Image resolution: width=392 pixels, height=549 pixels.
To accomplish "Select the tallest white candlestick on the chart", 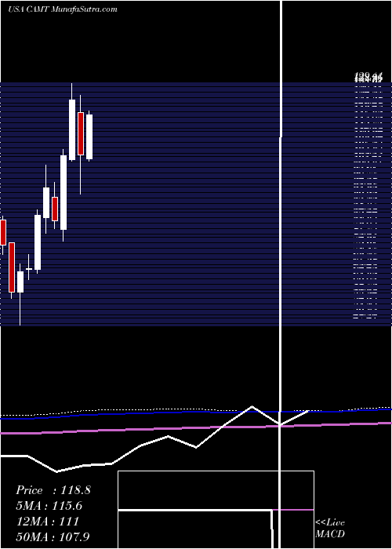I will 64,195.
